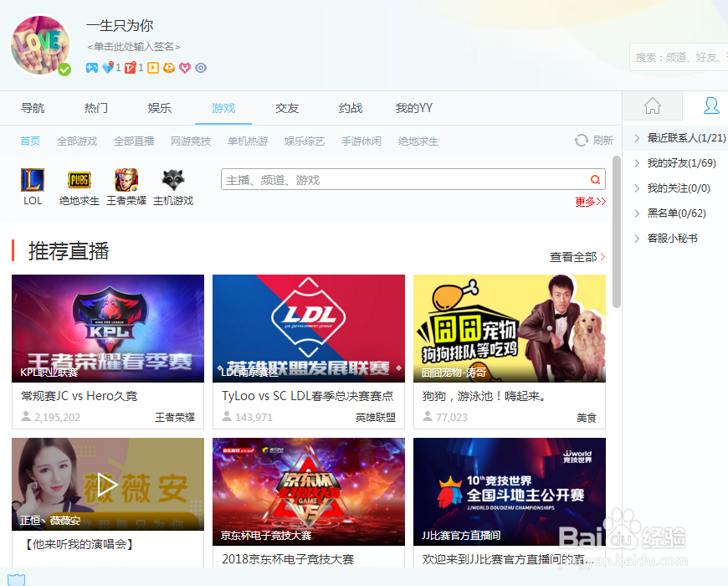Click the blue gamepad badge icon

[x=92, y=68]
